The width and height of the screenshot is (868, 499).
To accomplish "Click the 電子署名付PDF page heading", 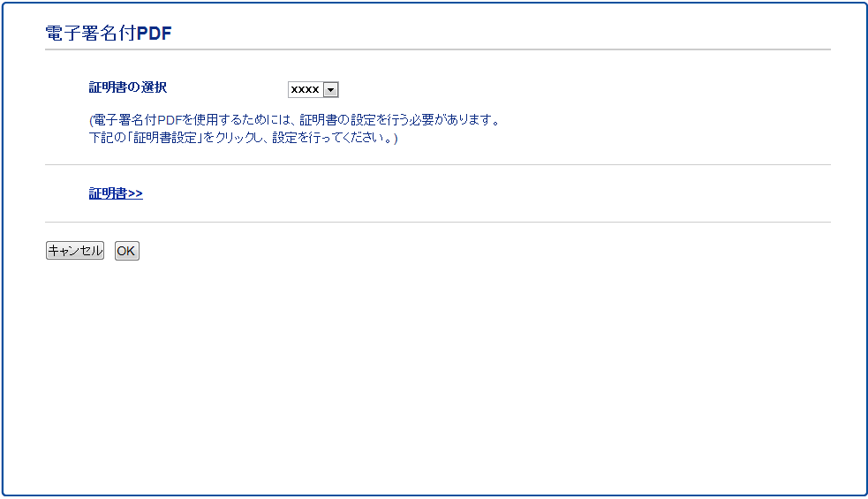I will tap(109, 34).
